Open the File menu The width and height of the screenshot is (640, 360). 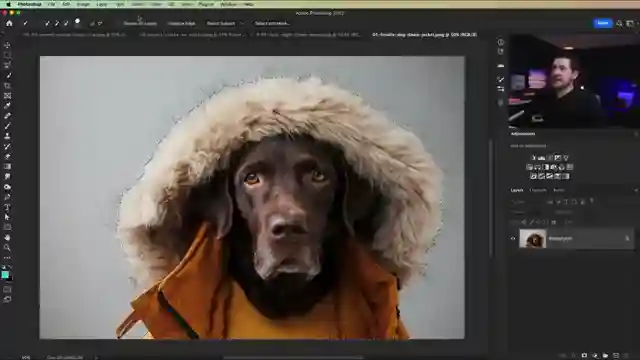tap(51, 4)
